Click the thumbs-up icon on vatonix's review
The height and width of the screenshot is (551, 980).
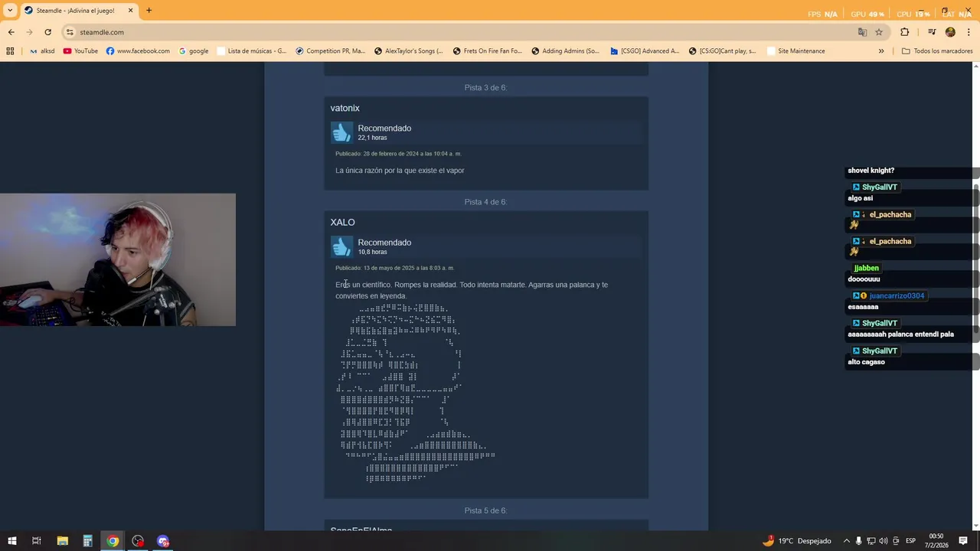pyautogui.click(x=341, y=132)
